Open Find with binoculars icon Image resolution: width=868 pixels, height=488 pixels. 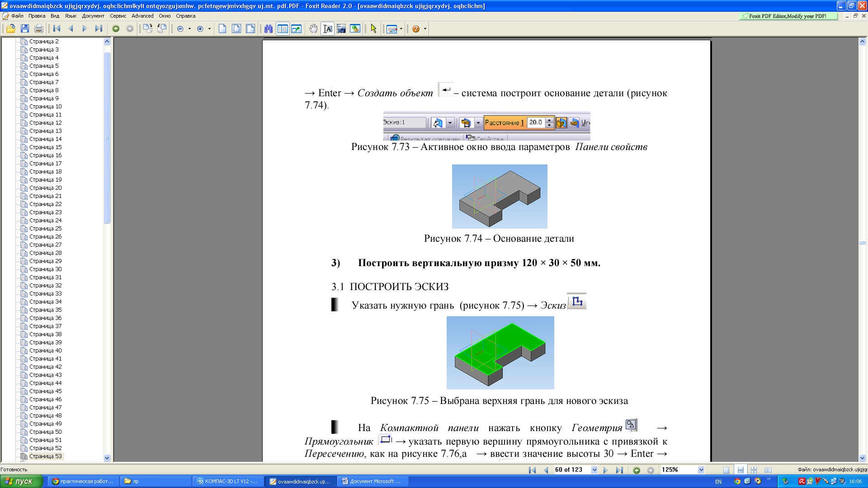(269, 29)
